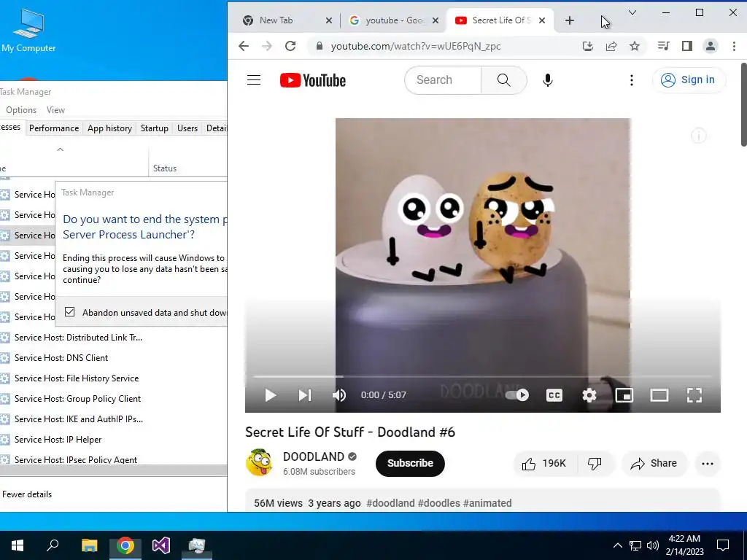Enable miniplayer mode

(x=624, y=395)
